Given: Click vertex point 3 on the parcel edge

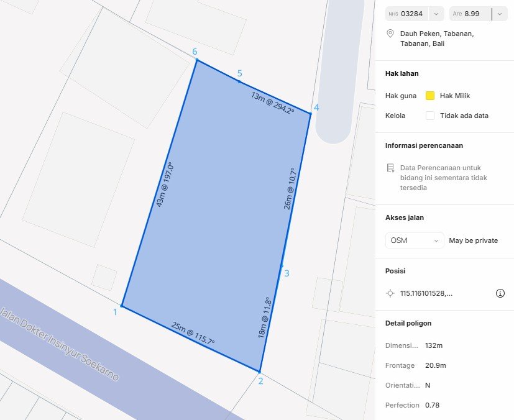Looking at the screenshot, I should point(282,266).
